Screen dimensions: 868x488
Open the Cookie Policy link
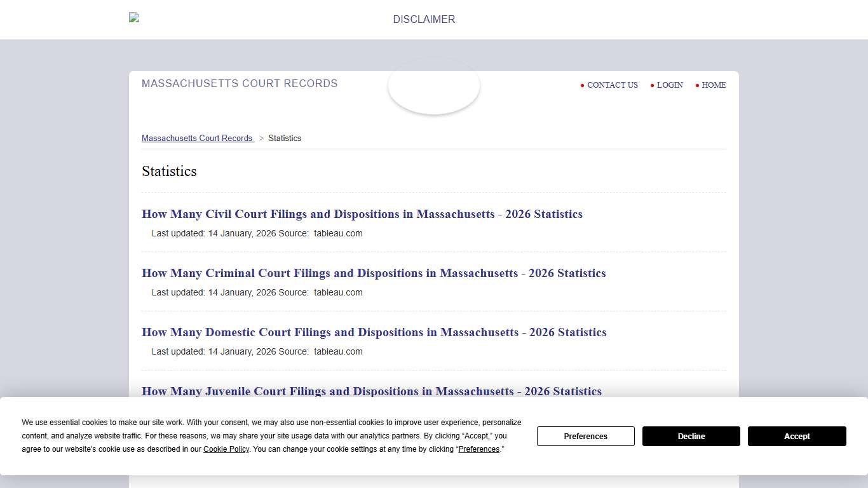coord(226,449)
